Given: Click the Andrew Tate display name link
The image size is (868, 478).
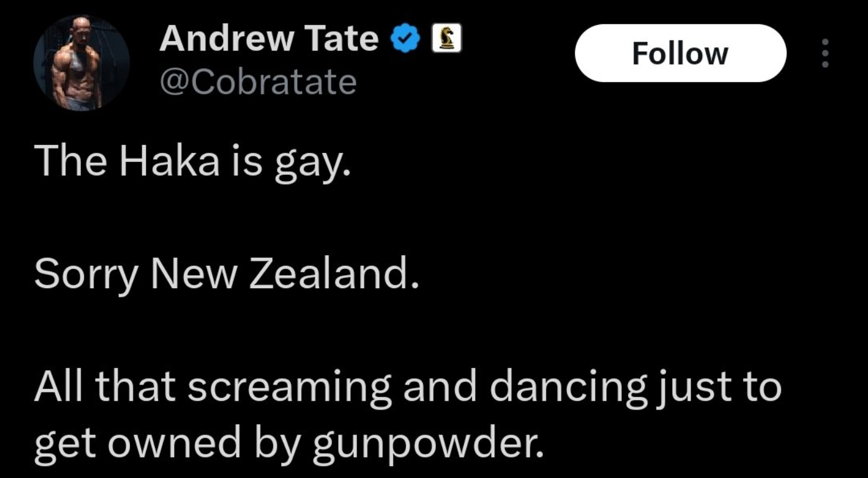Looking at the screenshot, I should pos(268,37).
